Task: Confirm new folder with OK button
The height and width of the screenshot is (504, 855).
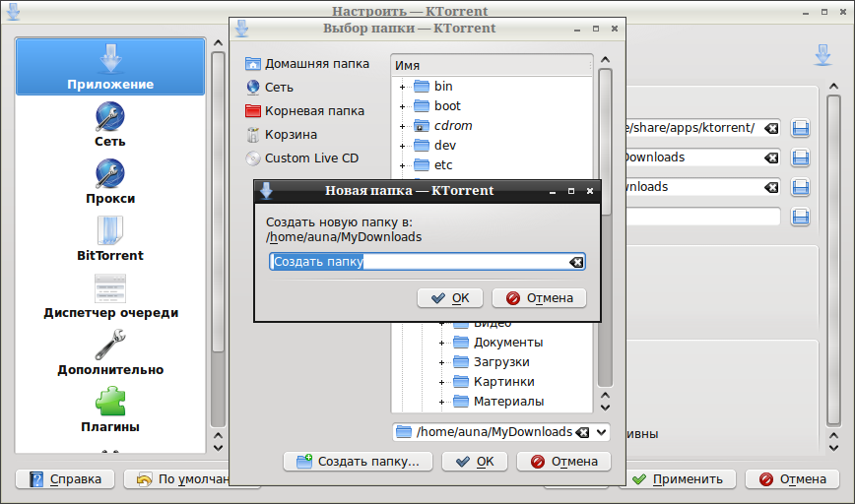Action: coord(450,298)
